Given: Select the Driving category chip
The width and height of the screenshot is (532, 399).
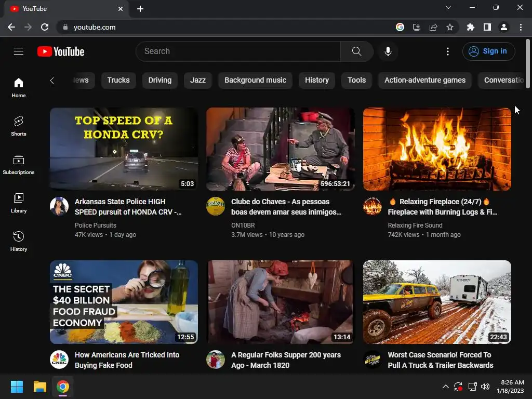Looking at the screenshot, I should 160,81.
